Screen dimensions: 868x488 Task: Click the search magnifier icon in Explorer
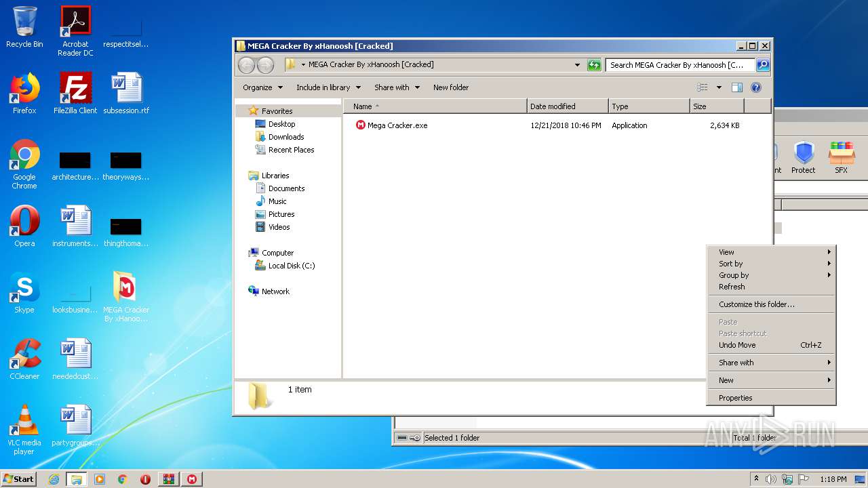click(763, 65)
